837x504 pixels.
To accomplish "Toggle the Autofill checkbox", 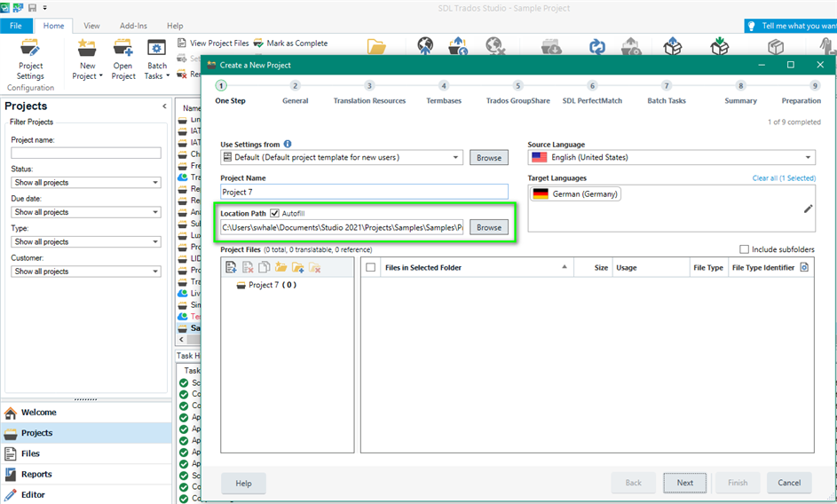I will [x=275, y=214].
